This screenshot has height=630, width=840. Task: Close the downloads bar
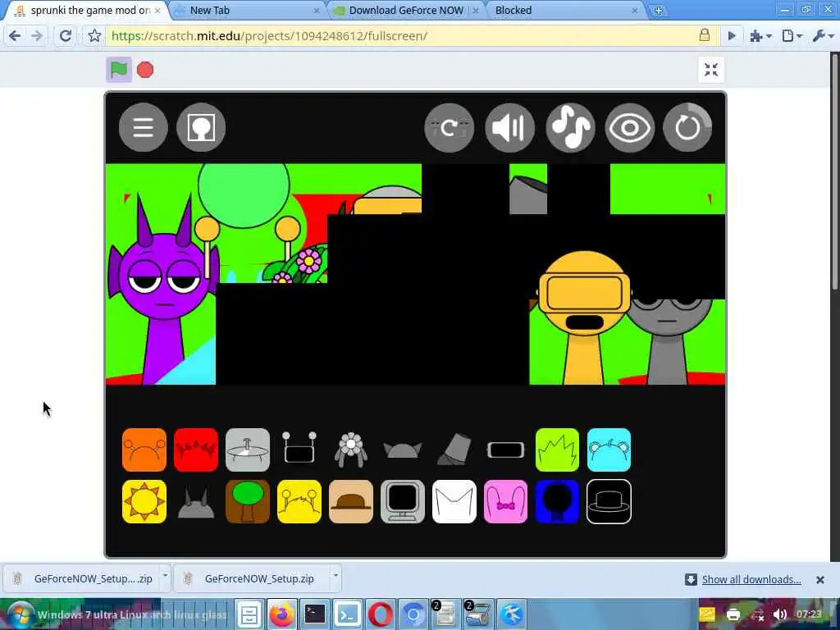point(819,580)
